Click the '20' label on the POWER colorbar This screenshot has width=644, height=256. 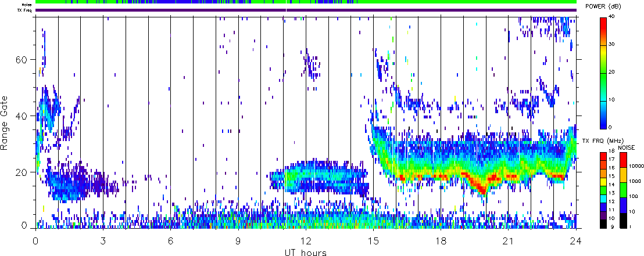click(613, 72)
